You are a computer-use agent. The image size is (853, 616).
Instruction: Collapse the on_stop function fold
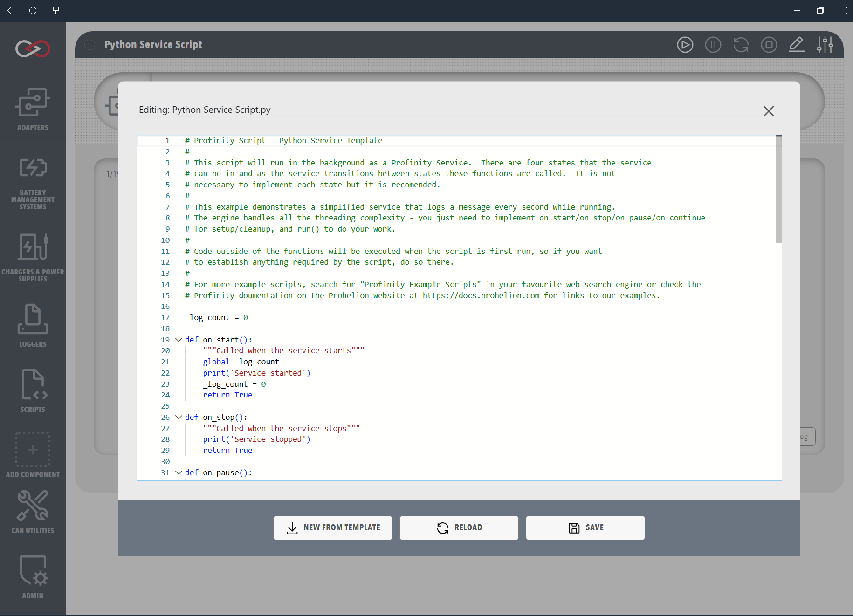pyautogui.click(x=179, y=417)
